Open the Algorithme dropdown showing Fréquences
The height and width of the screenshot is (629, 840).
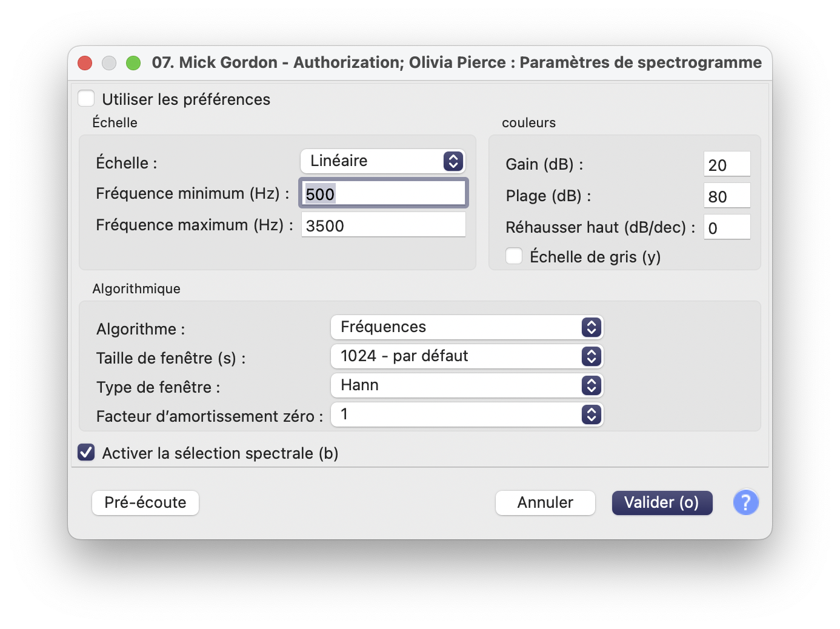pyautogui.click(x=467, y=327)
